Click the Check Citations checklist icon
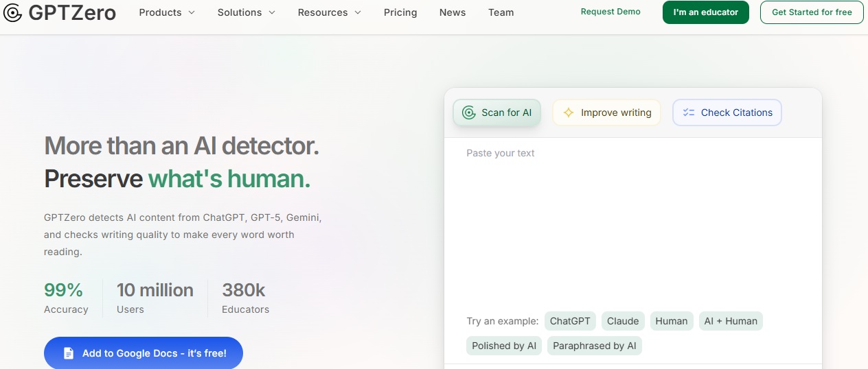The width and height of the screenshot is (868, 369). 689,112
